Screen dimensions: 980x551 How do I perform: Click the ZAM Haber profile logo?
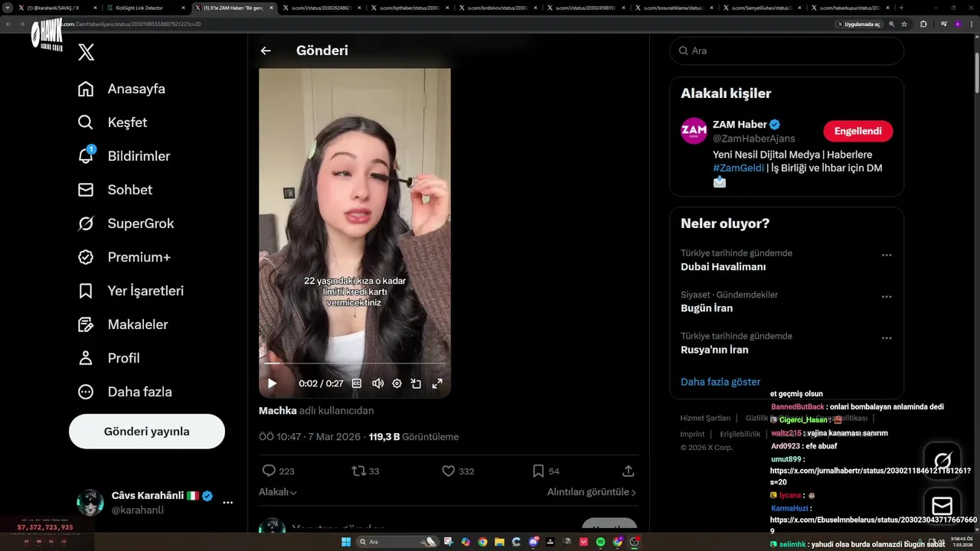694,131
